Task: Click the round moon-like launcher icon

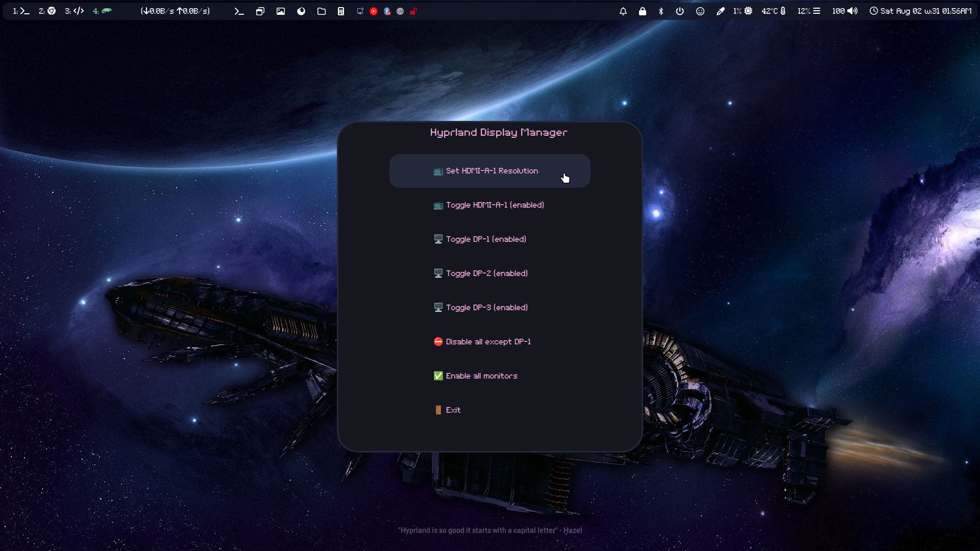Action: [301, 11]
